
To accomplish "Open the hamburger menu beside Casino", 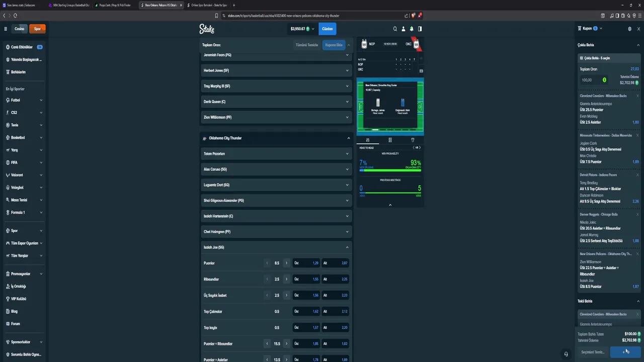I will pos(6,29).
